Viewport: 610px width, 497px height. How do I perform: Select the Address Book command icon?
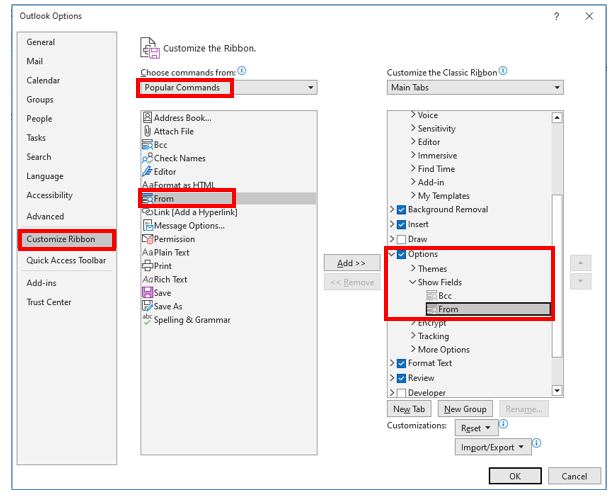click(x=147, y=117)
